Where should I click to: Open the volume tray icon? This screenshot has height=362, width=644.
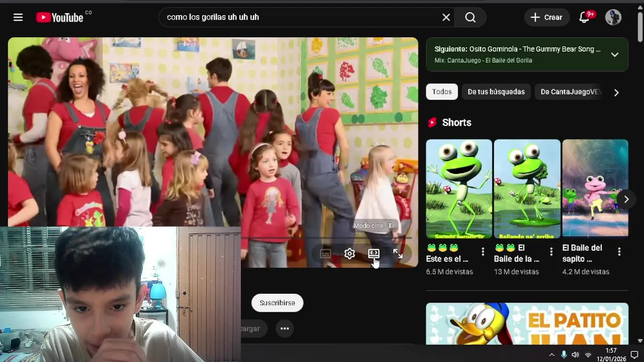(576, 354)
